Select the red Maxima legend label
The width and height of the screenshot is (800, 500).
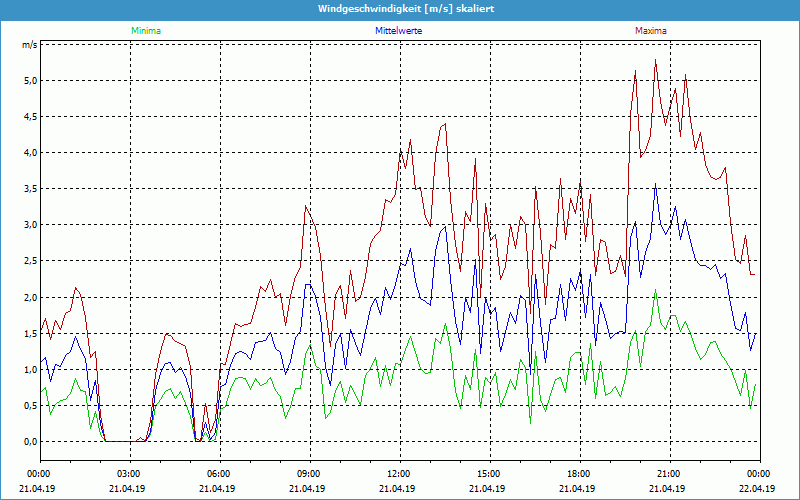click(x=651, y=31)
